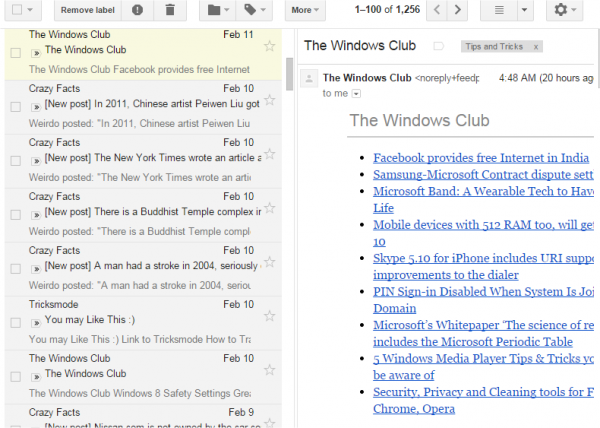Star the stroke in 2004 email
This screenshot has width=600, height=428.
coord(269,262)
